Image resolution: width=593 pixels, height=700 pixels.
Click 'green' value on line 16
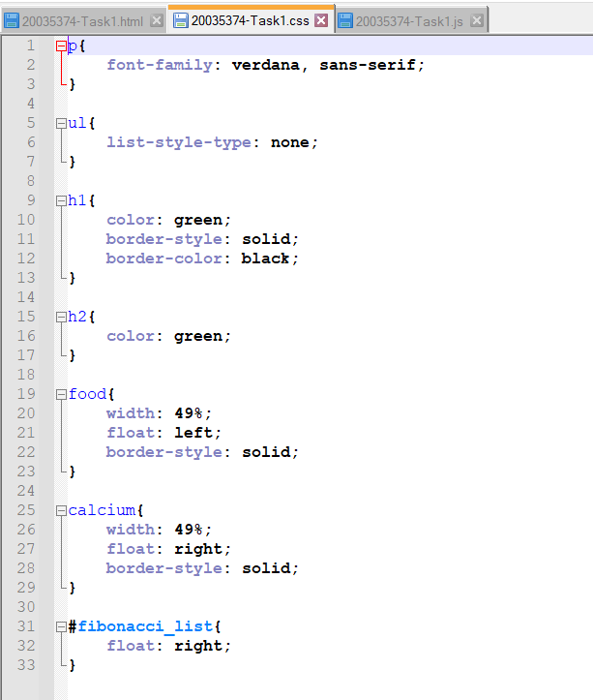198,336
